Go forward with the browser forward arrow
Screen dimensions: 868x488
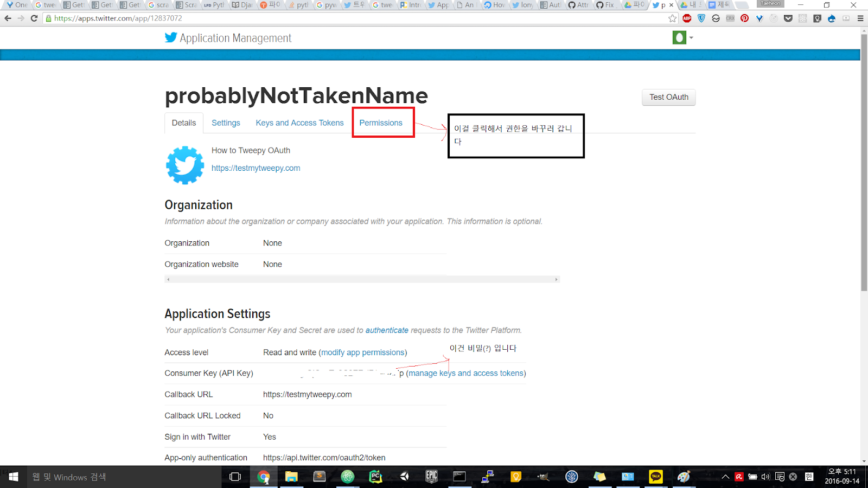point(21,18)
